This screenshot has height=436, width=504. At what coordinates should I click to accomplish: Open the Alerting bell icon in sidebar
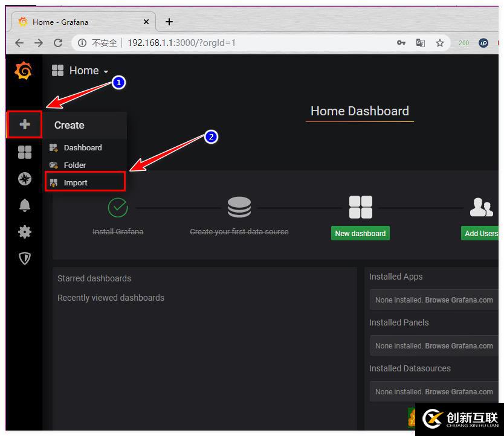coord(25,205)
